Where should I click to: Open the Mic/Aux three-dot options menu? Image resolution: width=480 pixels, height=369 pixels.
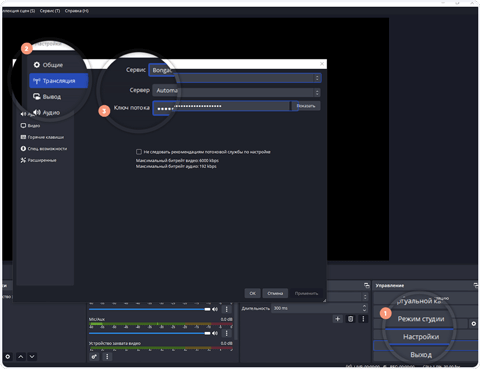[x=227, y=333]
